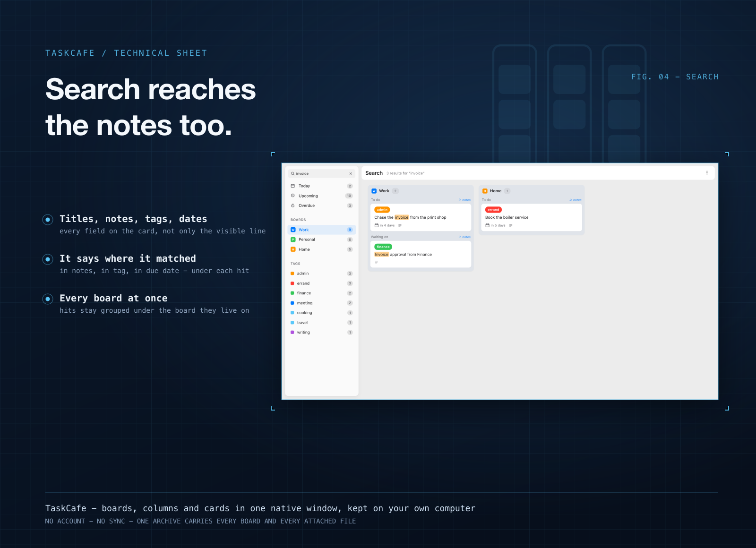Click "in notes" label in Home group
Screen dimensions: 756x548
click(x=576, y=200)
